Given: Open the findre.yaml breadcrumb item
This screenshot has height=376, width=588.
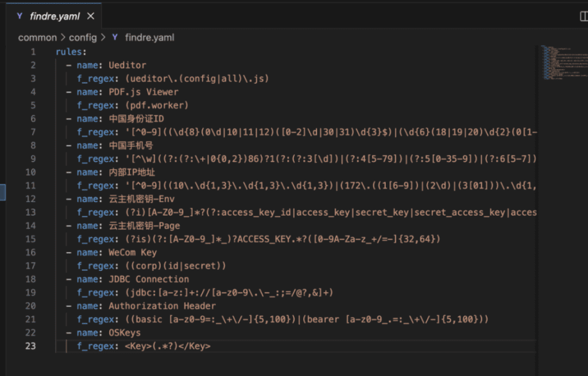Looking at the screenshot, I should tap(149, 37).
